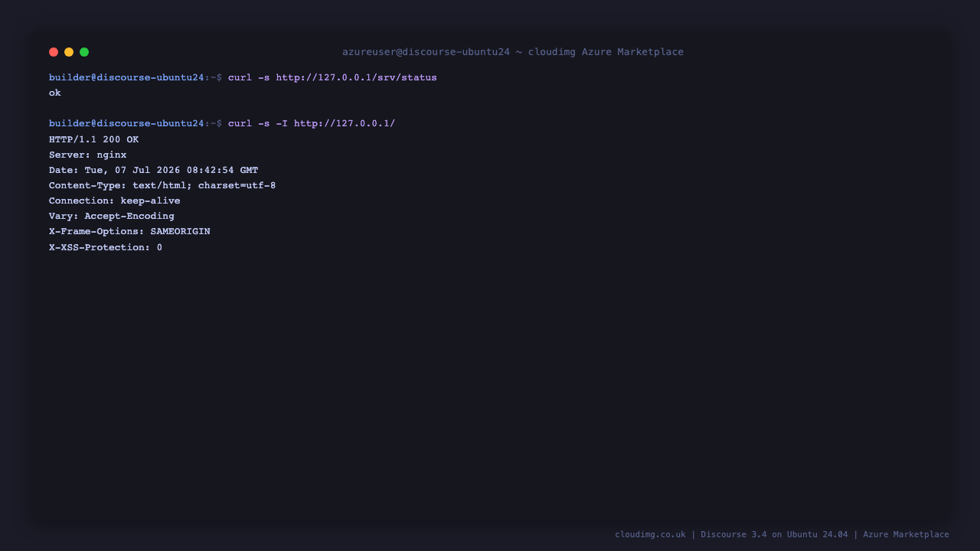Click the yellow minimize window dot
Screen dimensions: 980x551
click(69, 52)
